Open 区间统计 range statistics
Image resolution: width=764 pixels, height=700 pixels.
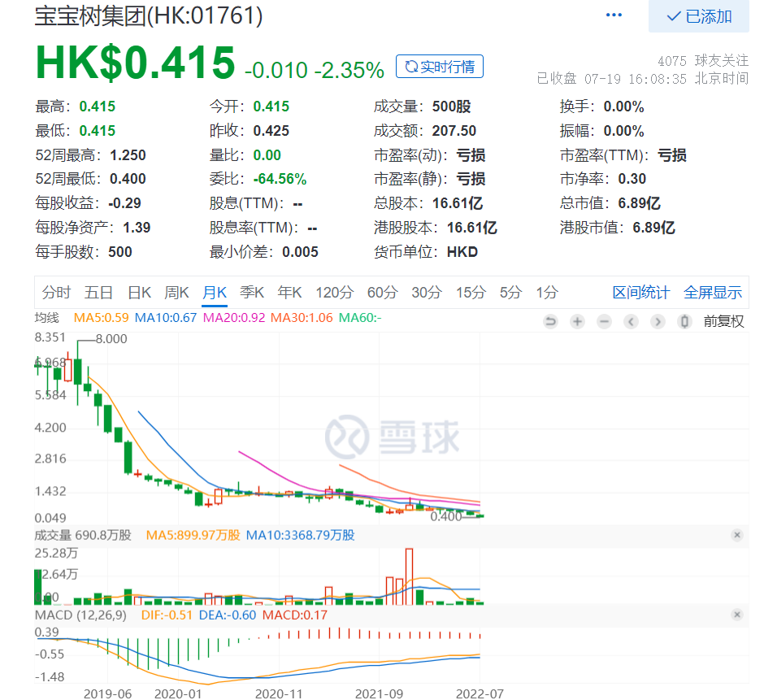coord(640,293)
